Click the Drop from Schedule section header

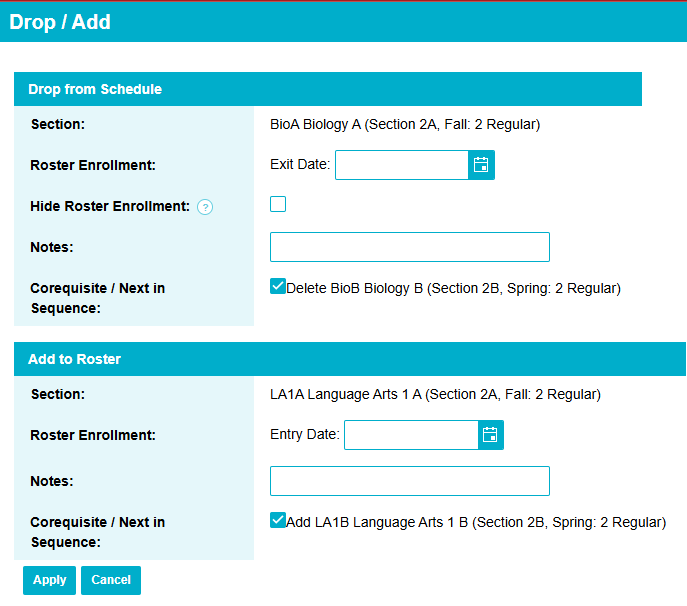point(95,89)
